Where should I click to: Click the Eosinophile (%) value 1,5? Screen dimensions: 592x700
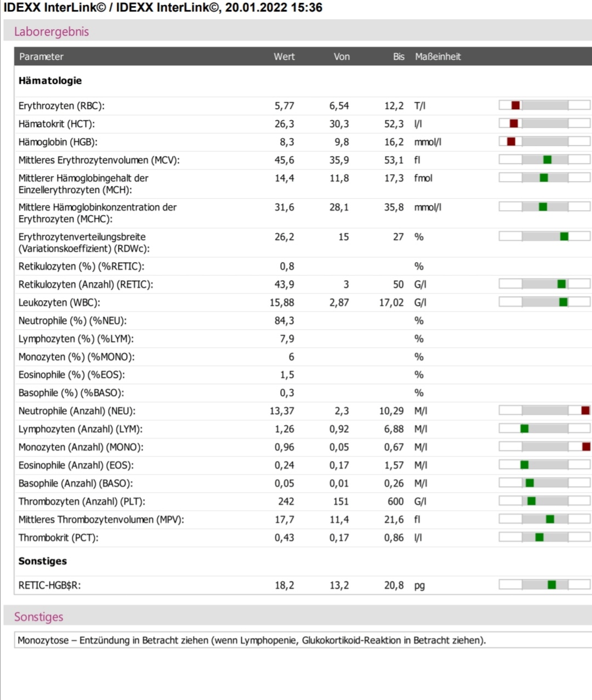click(287, 375)
